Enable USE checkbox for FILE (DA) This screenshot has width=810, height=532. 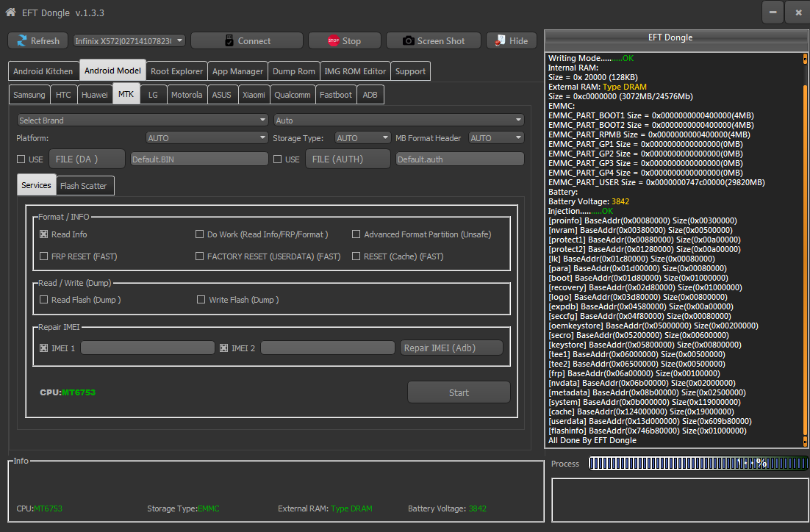point(21,159)
